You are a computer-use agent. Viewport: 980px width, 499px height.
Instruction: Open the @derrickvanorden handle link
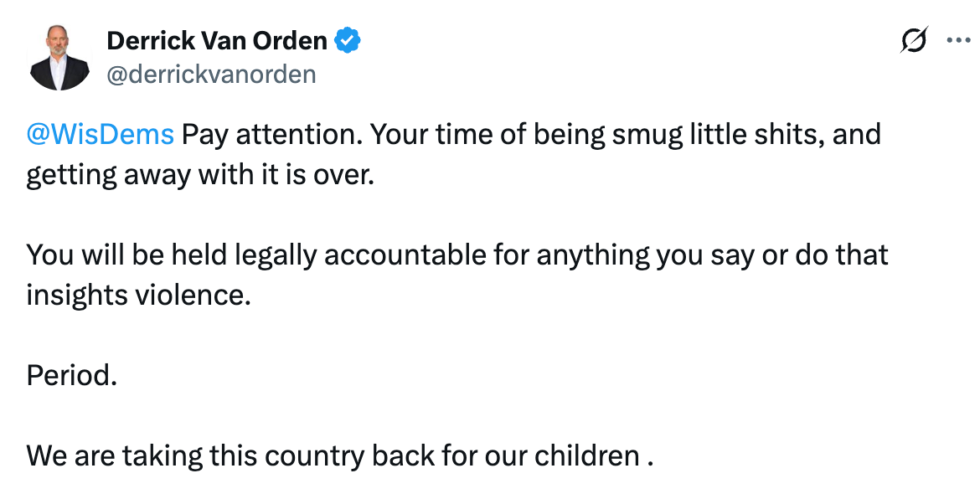point(211,75)
